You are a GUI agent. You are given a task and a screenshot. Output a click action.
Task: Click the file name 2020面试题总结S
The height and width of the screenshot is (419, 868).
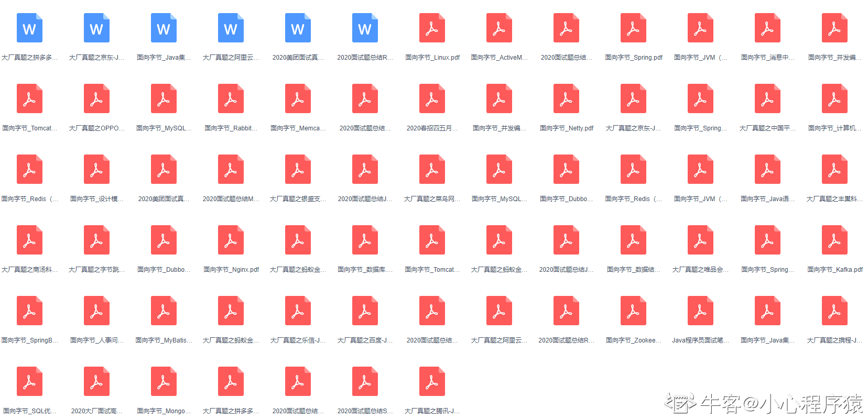pos(365,411)
